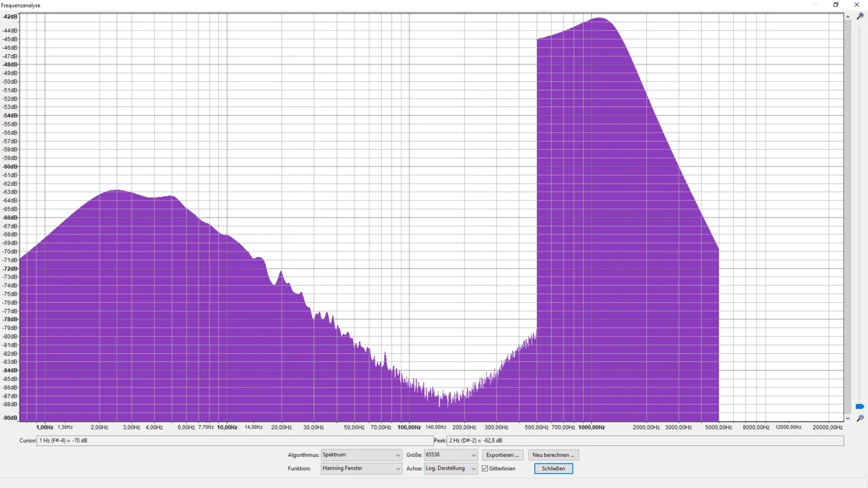Screen dimensions: 868x488
Task: Restore down the Frequenzanalyse window
Action: [836, 5]
